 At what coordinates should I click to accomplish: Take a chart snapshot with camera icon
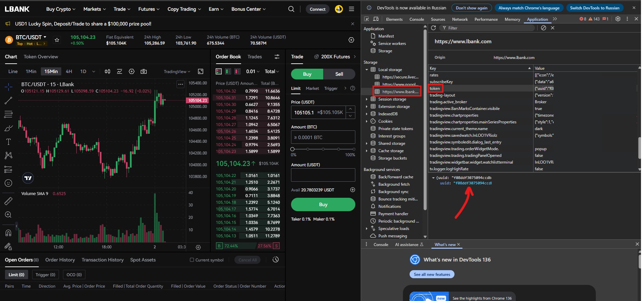[144, 71]
